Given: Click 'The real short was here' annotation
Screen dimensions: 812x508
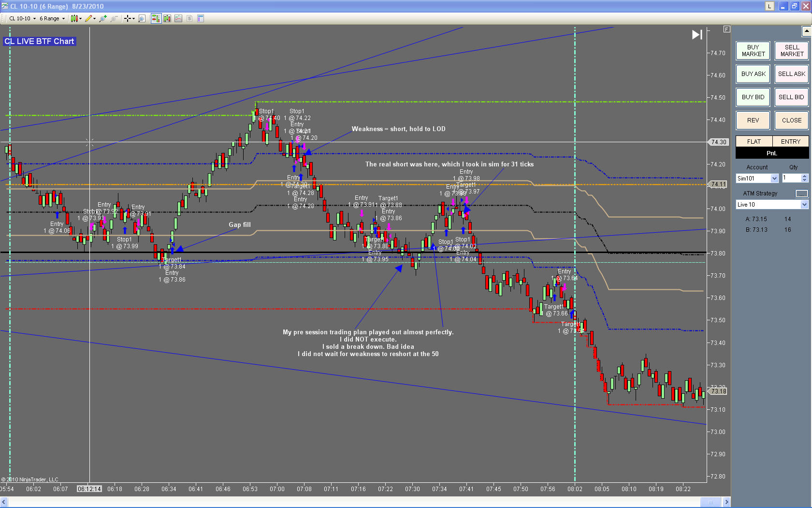Looking at the screenshot, I should [x=449, y=164].
